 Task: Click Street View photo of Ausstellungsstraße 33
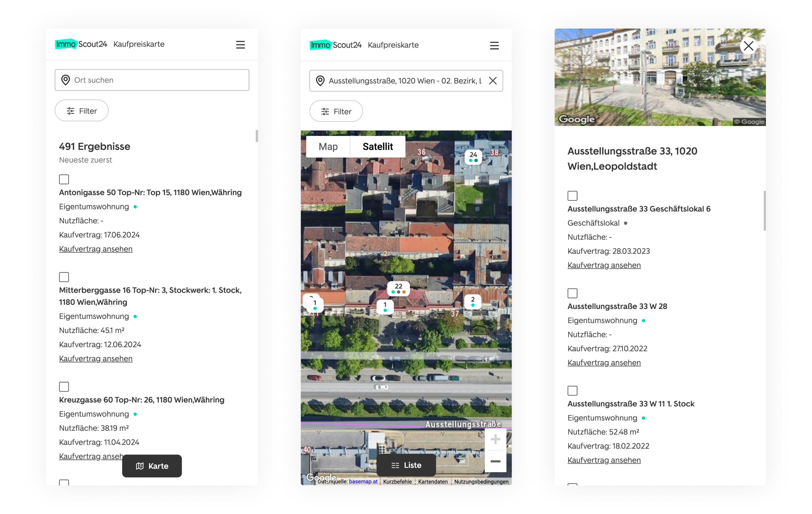pos(660,77)
